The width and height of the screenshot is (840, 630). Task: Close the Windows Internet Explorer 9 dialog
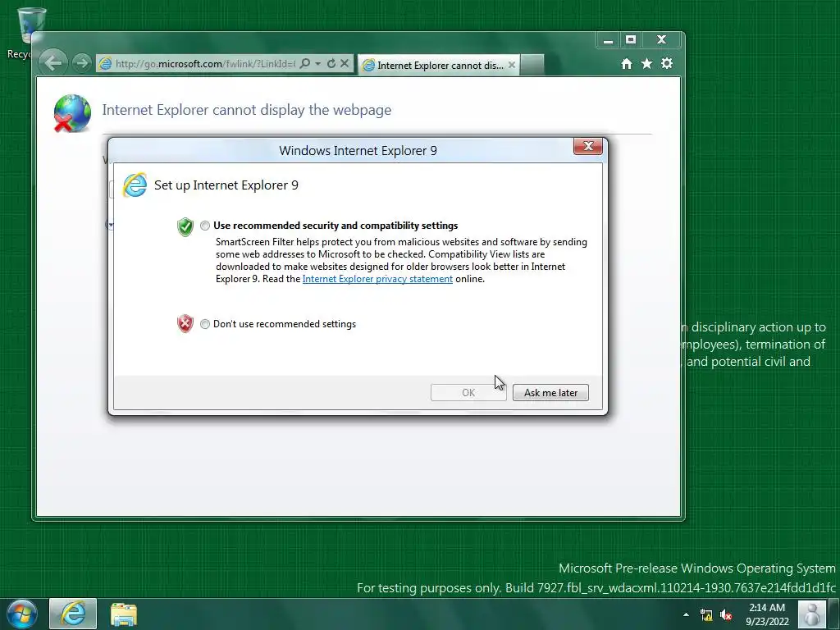tap(587, 146)
